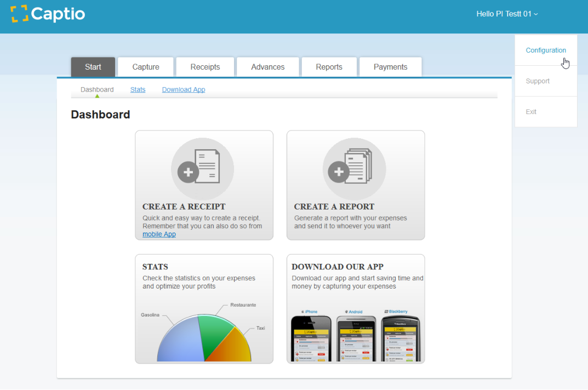This screenshot has height=390, width=588.
Task: Click the Create a Receipt document icon
Action: 202,168
